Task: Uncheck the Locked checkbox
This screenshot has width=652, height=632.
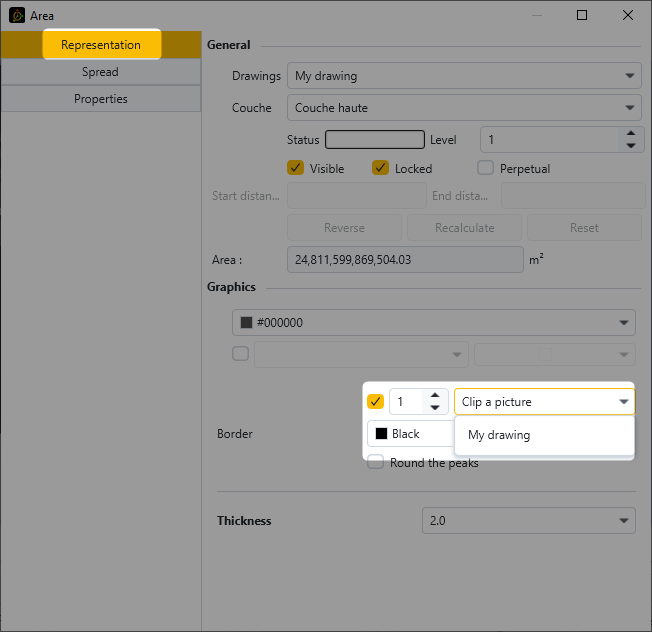Action: 380,168
